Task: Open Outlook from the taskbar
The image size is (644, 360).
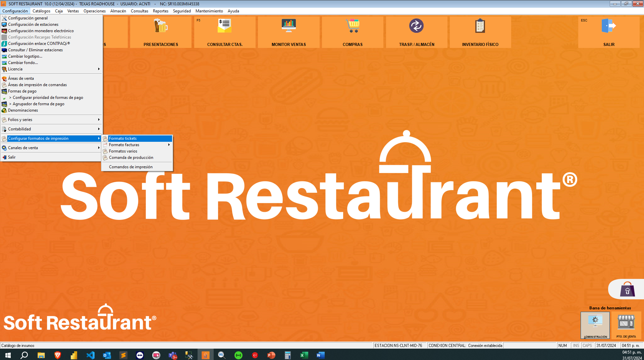Action: (x=107, y=355)
